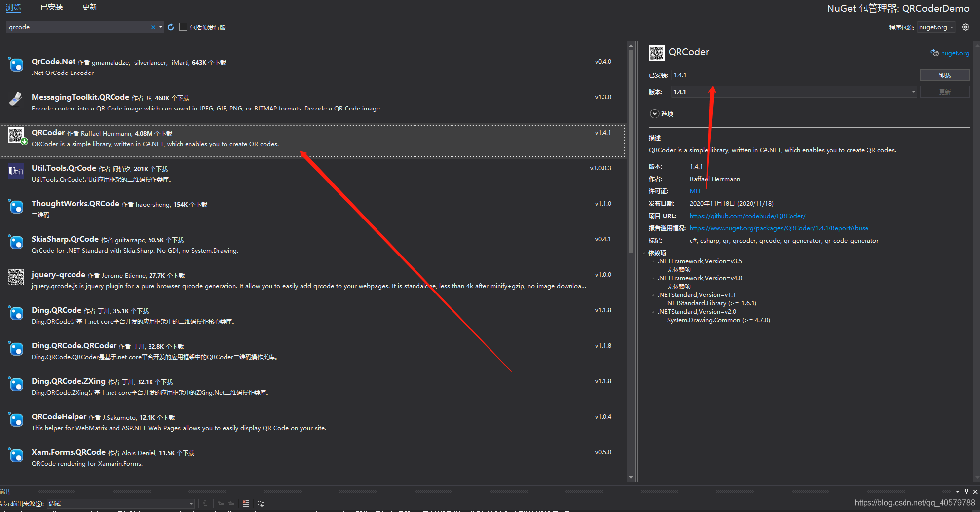Click the installed version 1.4.1 field

tap(793, 75)
